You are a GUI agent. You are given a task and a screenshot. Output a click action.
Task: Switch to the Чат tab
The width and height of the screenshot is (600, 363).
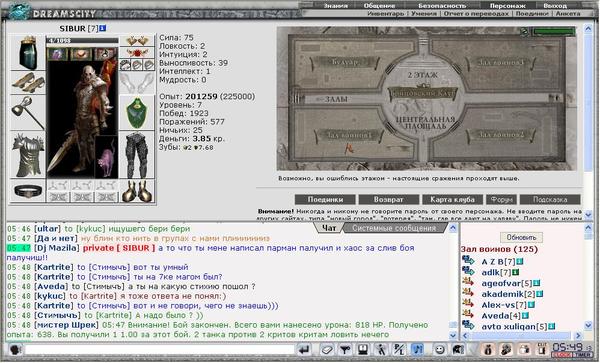329,228
